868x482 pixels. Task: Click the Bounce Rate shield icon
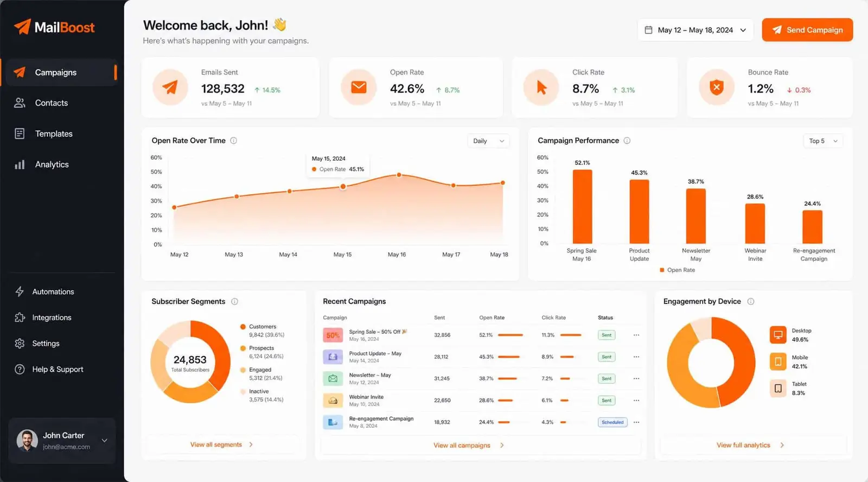click(717, 87)
